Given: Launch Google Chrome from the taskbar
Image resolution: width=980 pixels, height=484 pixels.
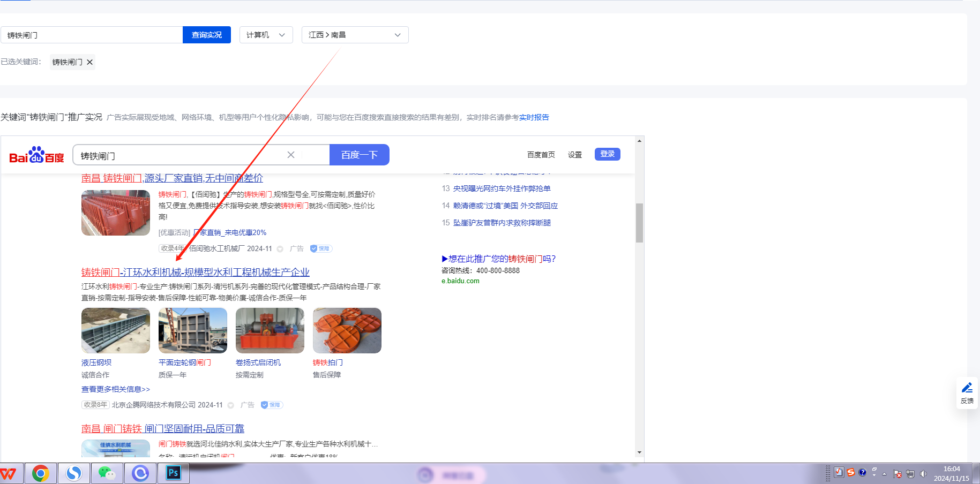Looking at the screenshot, I should click(40, 474).
